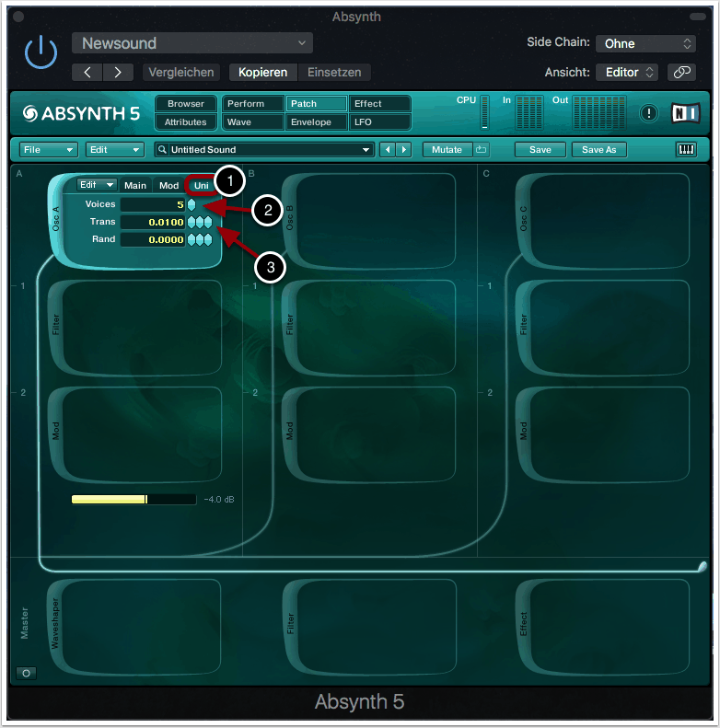Switch to the LFO page
This screenshot has width=720, height=728.
(380, 122)
